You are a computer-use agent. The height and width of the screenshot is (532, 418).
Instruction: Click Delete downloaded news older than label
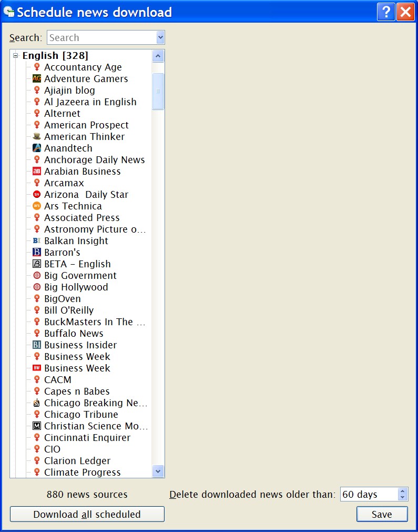point(252,494)
